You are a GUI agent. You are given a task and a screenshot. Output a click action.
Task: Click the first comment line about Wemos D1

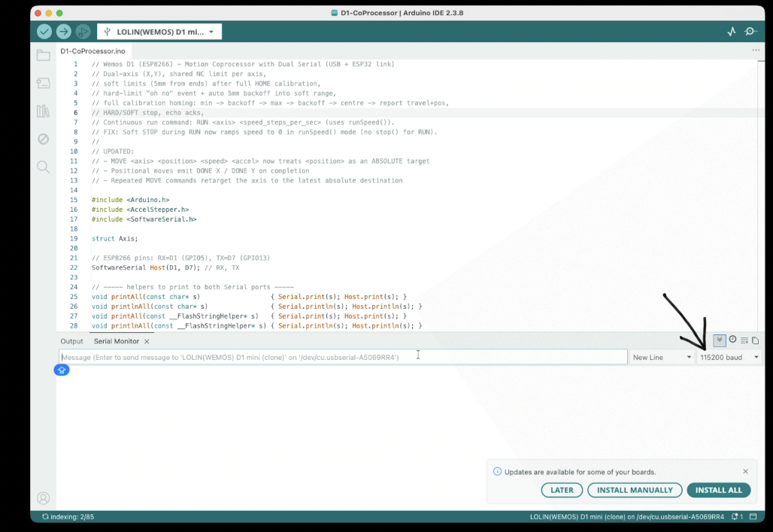(243, 64)
